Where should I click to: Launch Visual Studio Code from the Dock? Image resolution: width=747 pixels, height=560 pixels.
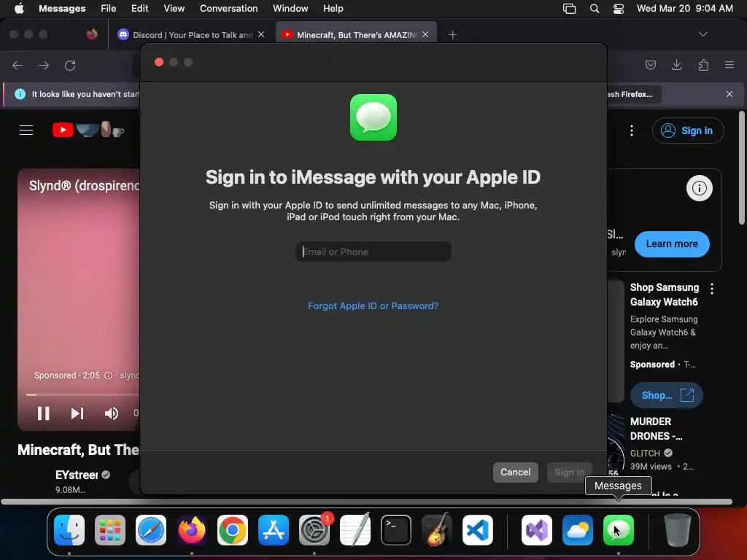478,530
